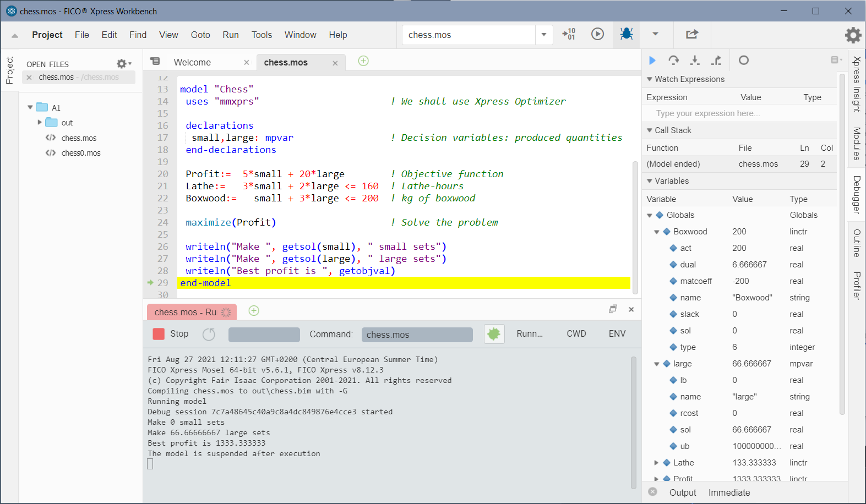Click the Step Over debugger icon

click(673, 60)
